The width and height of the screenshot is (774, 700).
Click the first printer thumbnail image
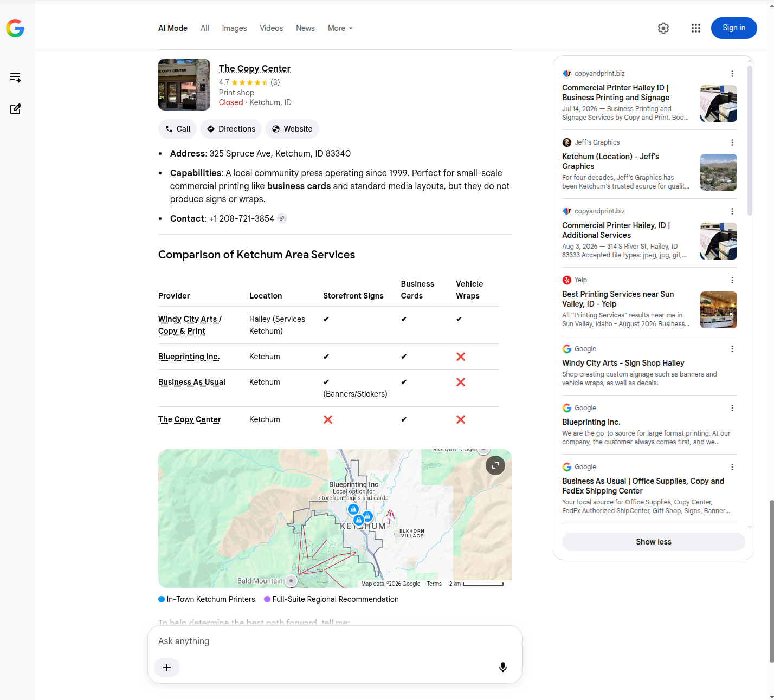pos(719,103)
